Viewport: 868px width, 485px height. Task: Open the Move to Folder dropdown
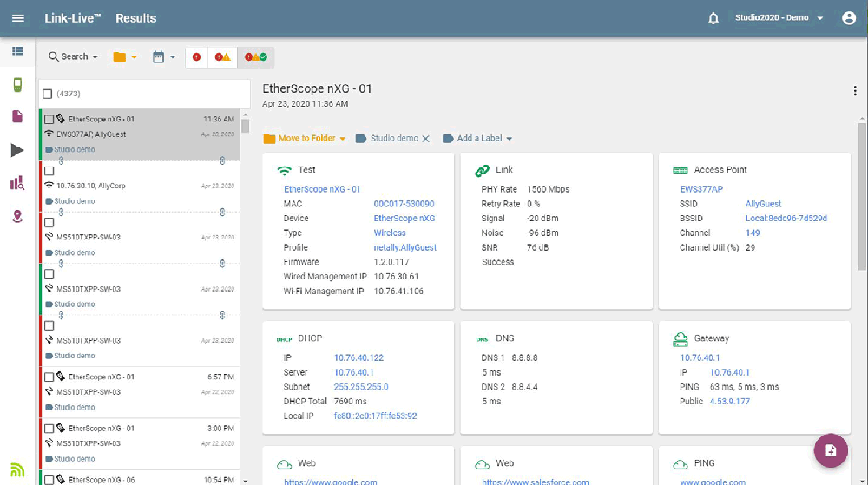[x=305, y=138]
